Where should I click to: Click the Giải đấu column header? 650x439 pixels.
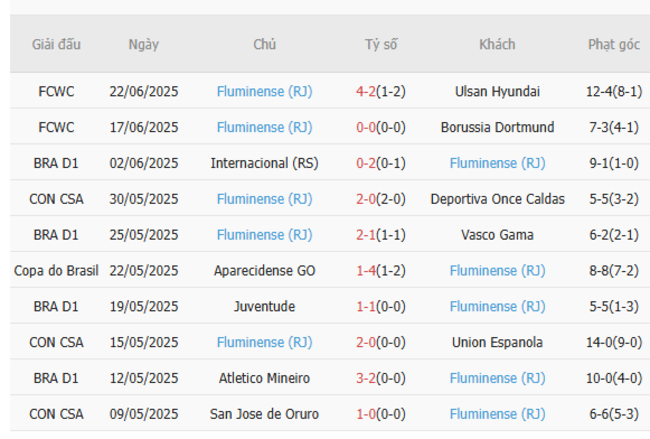56,45
